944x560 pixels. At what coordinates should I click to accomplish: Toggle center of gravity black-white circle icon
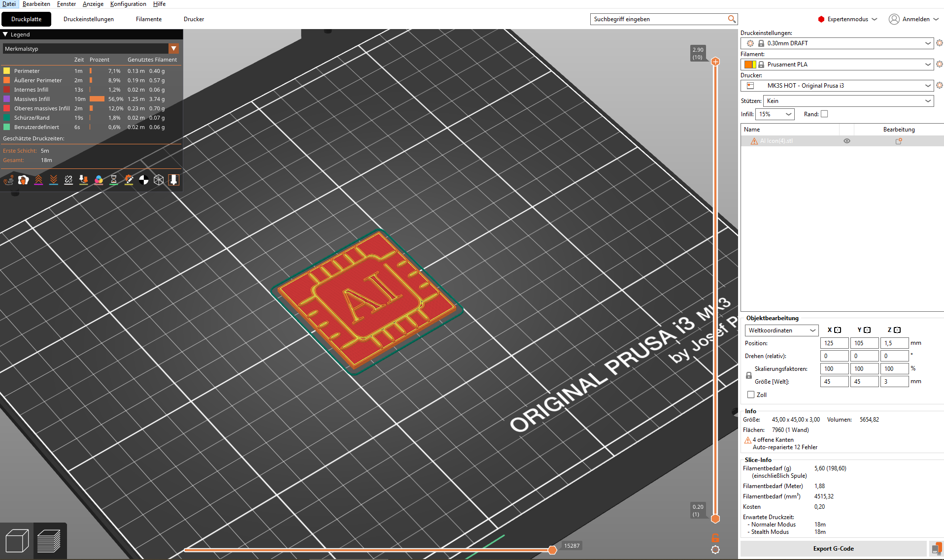point(144,180)
